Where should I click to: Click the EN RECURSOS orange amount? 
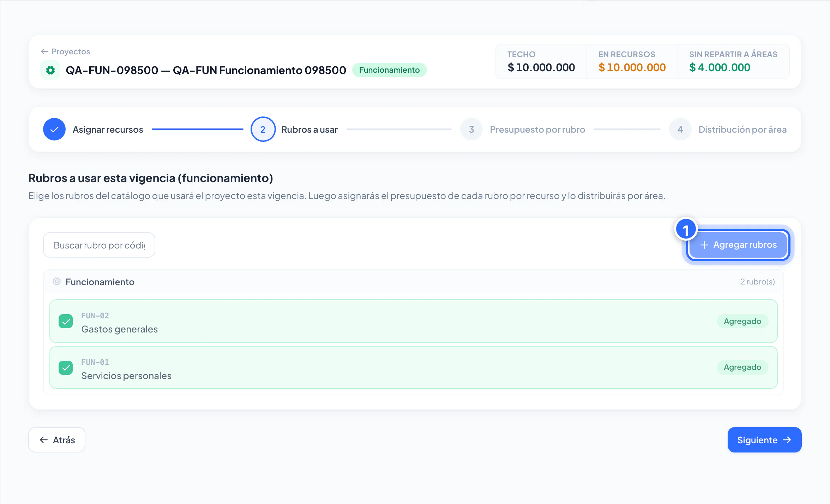coord(632,67)
